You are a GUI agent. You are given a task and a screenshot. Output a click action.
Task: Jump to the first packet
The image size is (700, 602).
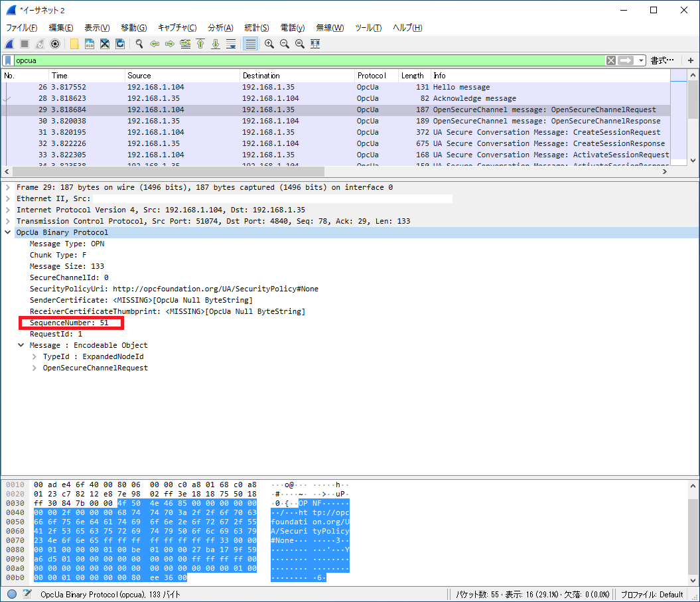point(200,44)
